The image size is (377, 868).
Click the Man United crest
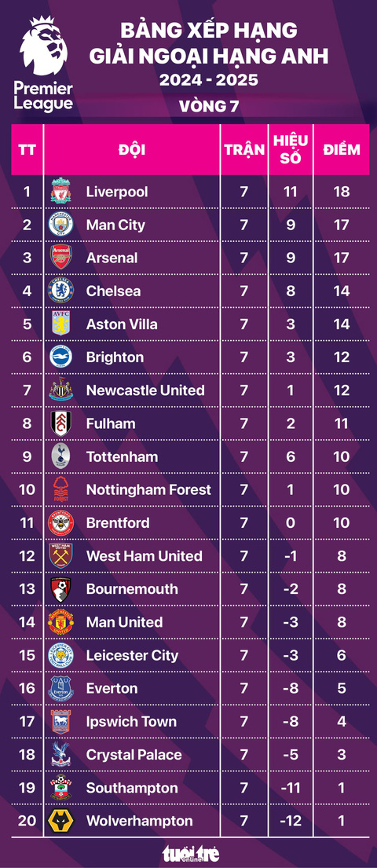(60, 621)
